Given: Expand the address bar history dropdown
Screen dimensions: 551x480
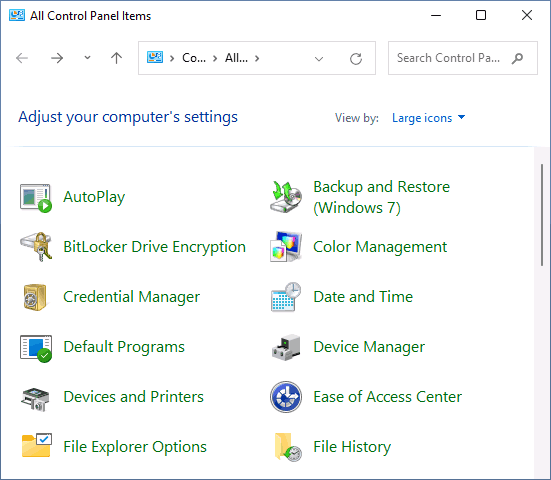Looking at the screenshot, I should point(319,59).
